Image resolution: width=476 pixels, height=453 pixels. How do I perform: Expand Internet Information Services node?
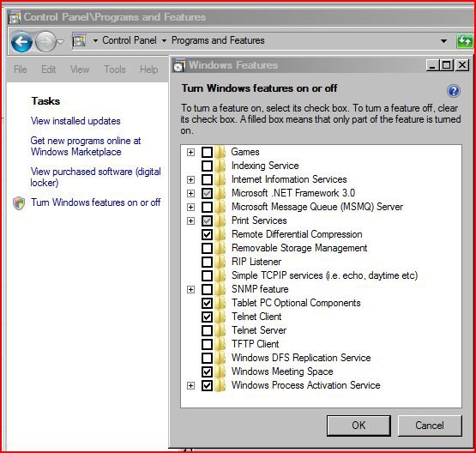point(190,180)
